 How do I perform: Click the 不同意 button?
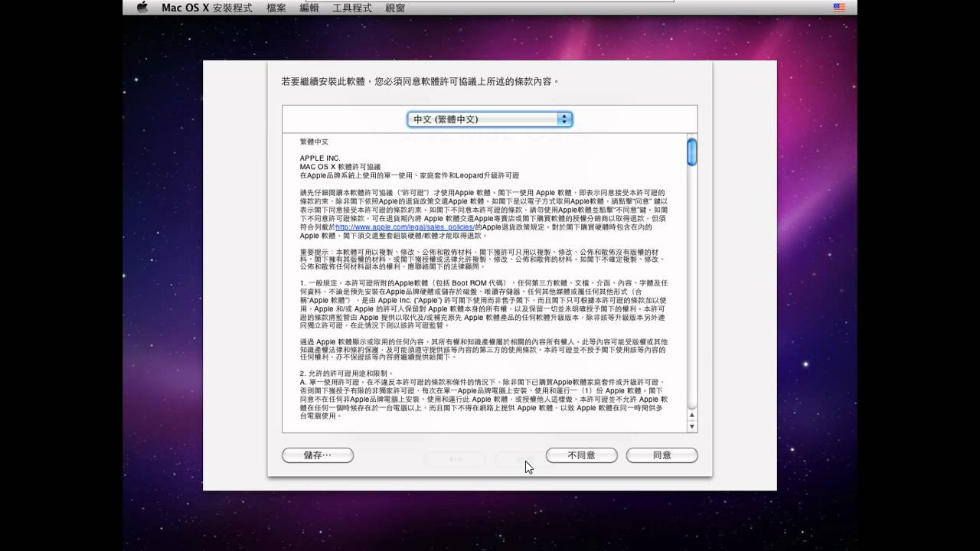pos(581,455)
